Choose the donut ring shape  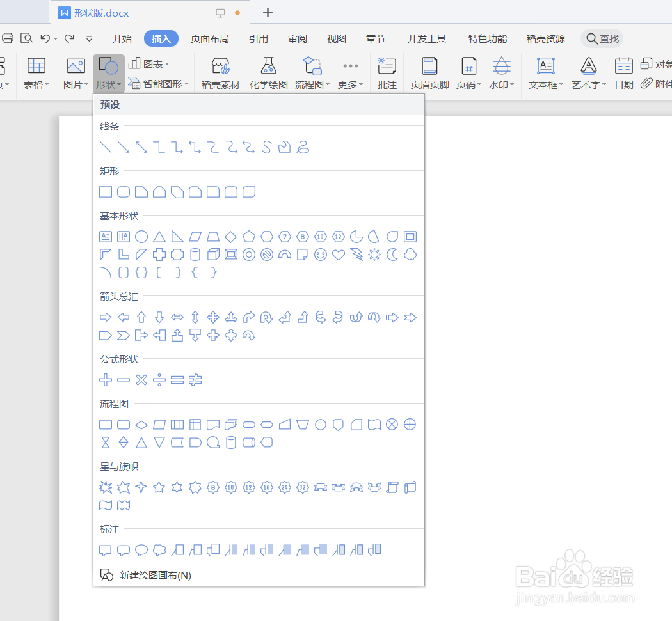click(249, 255)
